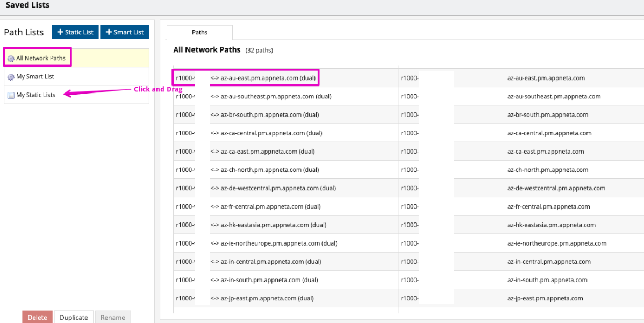644x323 pixels.
Task: Open My Static Lists
Action: click(x=35, y=95)
